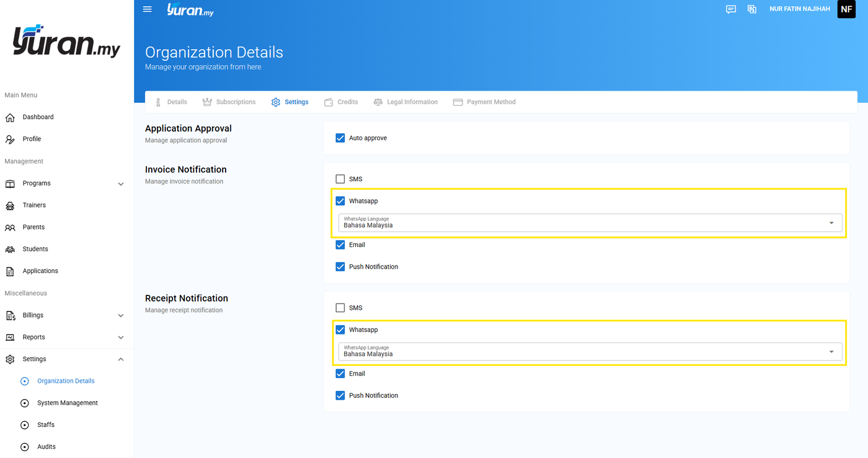This screenshot has width=868, height=458.
Task: Open the NF user avatar
Action: (x=846, y=9)
